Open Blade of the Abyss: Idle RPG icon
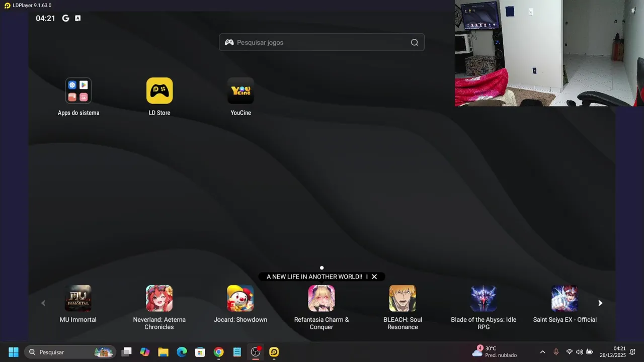Image resolution: width=644 pixels, height=362 pixels. point(484,298)
